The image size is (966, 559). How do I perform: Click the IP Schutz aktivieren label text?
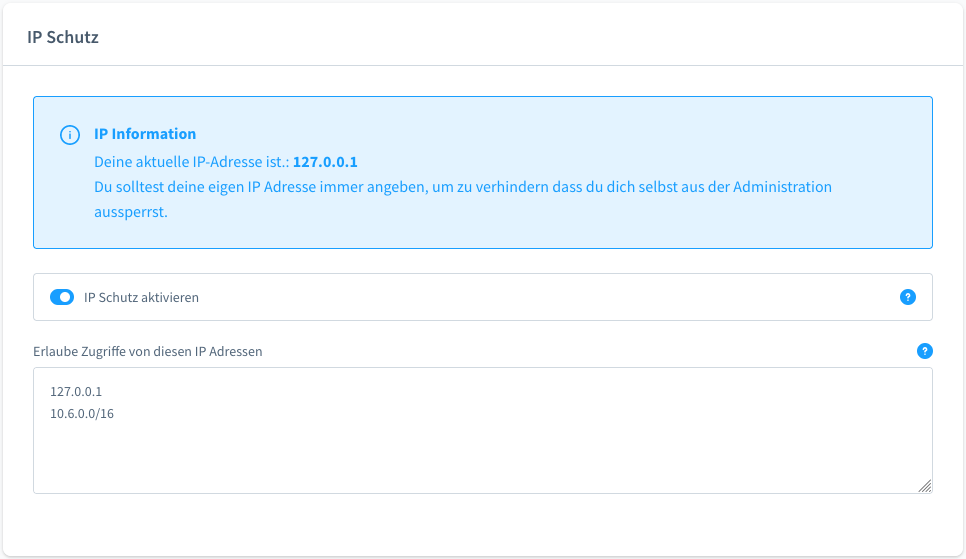tap(141, 297)
